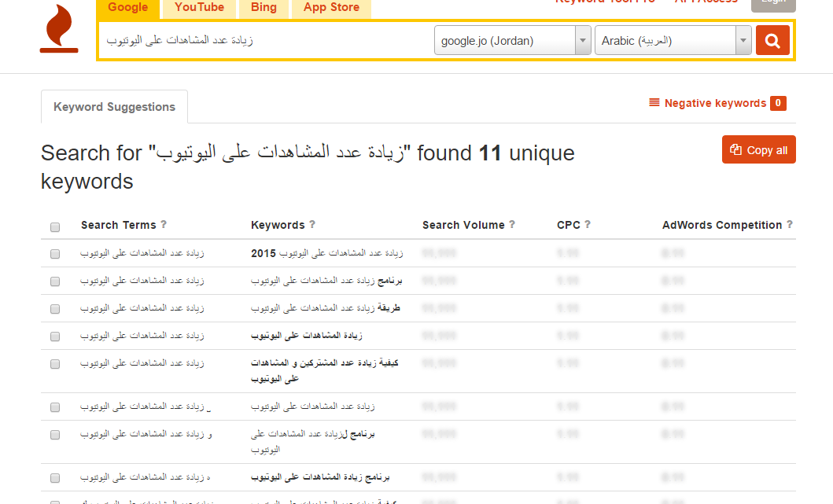Click the Copy all button
The image size is (833, 504).
pos(758,149)
